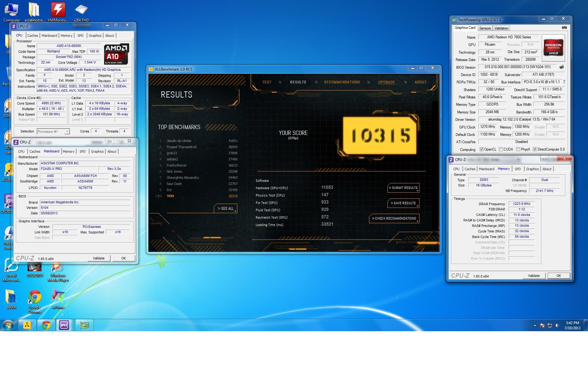Click the Action Center flag icon

tap(542, 325)
